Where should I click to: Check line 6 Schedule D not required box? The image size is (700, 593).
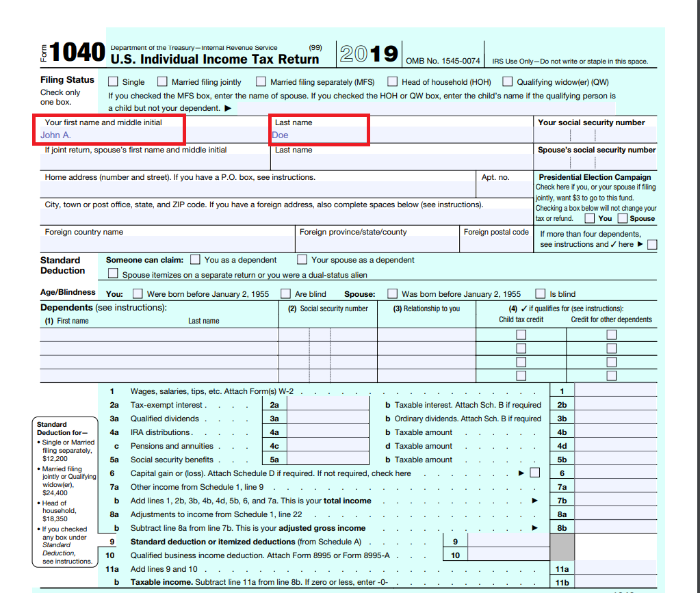(535, 473)
